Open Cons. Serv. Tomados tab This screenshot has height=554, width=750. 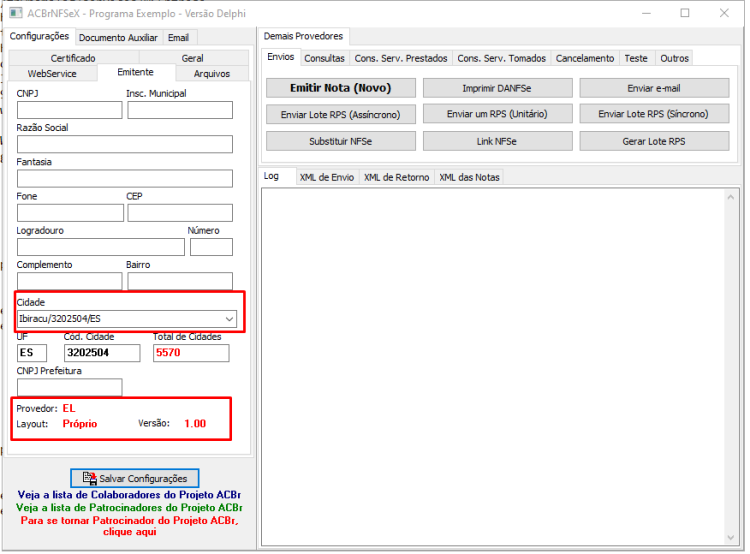(x=501, y=58)
